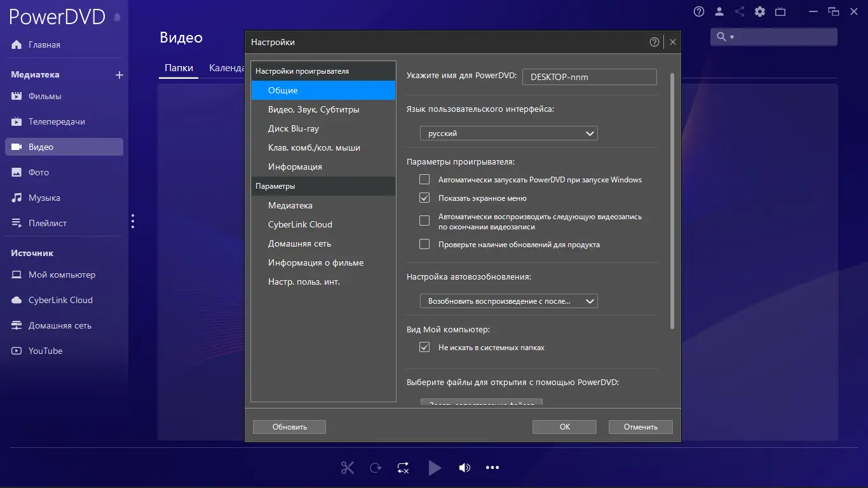Open the search options dropdown arrow
The width and height of the screenshot is (868, 488).
click(732, 37)
